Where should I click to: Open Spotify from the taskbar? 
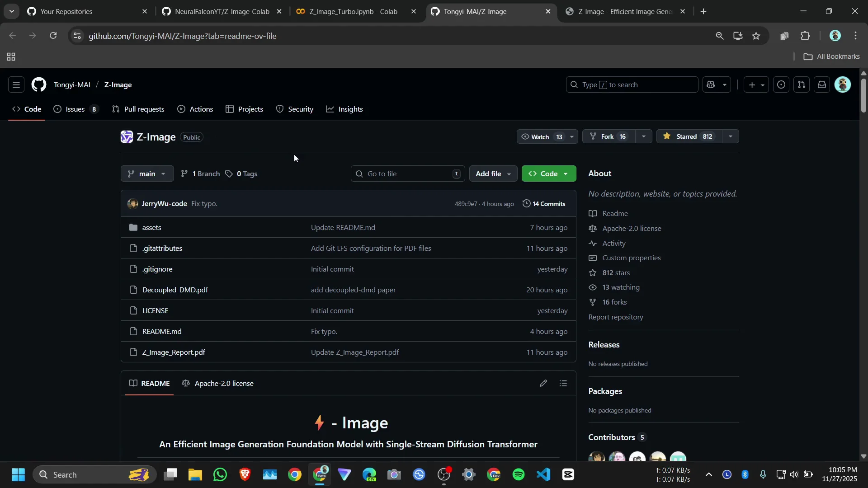point(519,475)
